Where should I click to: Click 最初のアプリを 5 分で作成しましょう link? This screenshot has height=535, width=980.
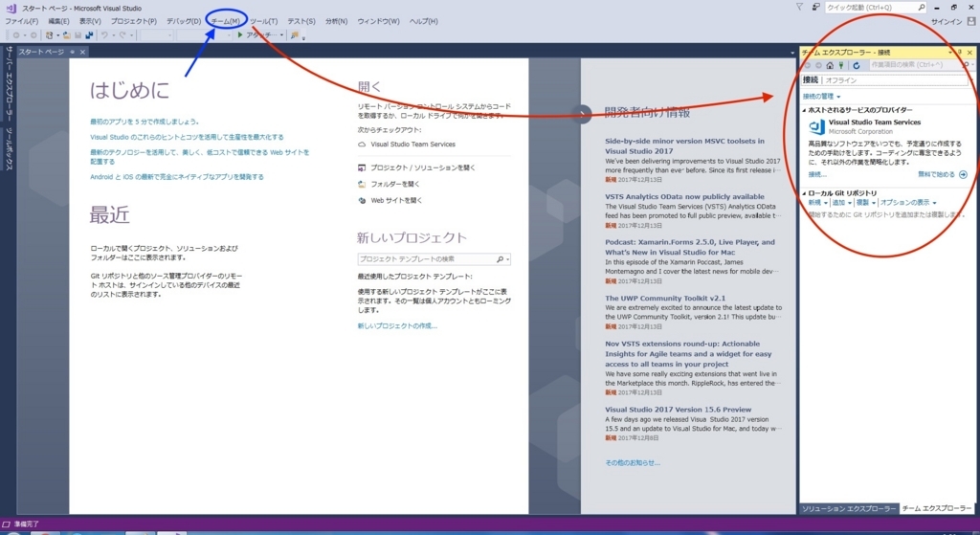click(x=145, y=122)
